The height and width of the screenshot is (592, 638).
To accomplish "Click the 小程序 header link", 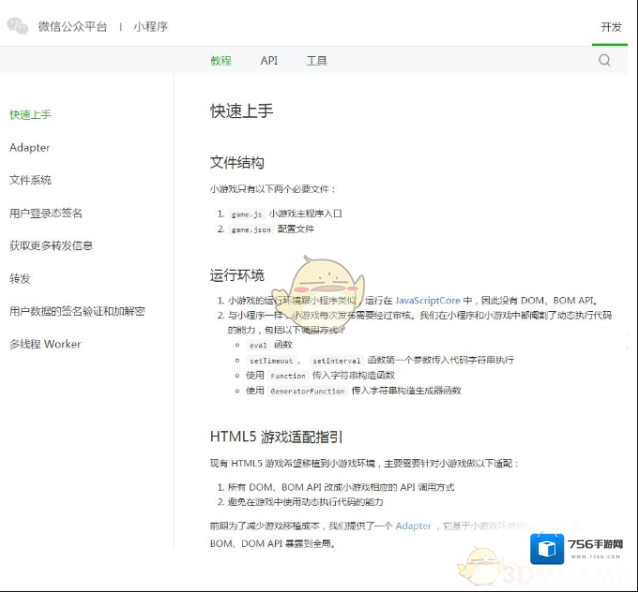I will 150,27.
